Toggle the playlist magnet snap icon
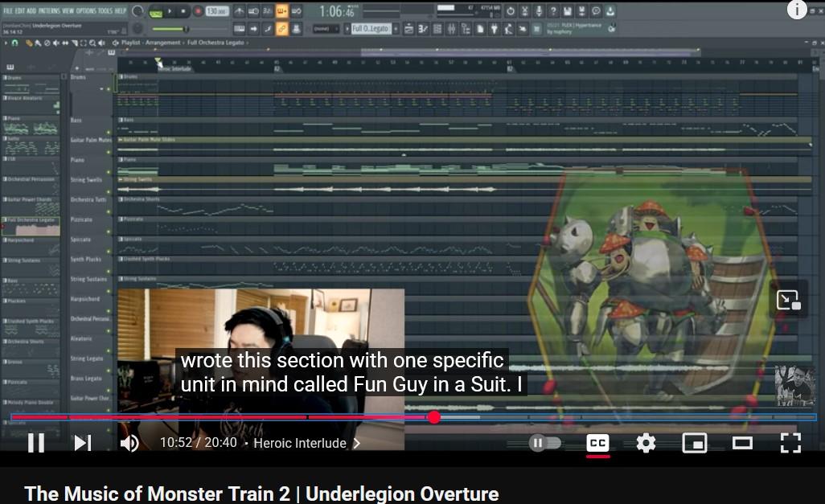 (14, 43)
